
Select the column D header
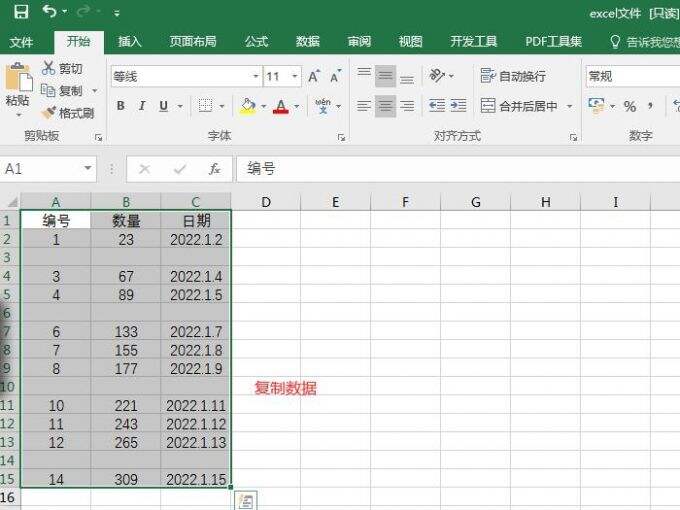click(266, 202)
